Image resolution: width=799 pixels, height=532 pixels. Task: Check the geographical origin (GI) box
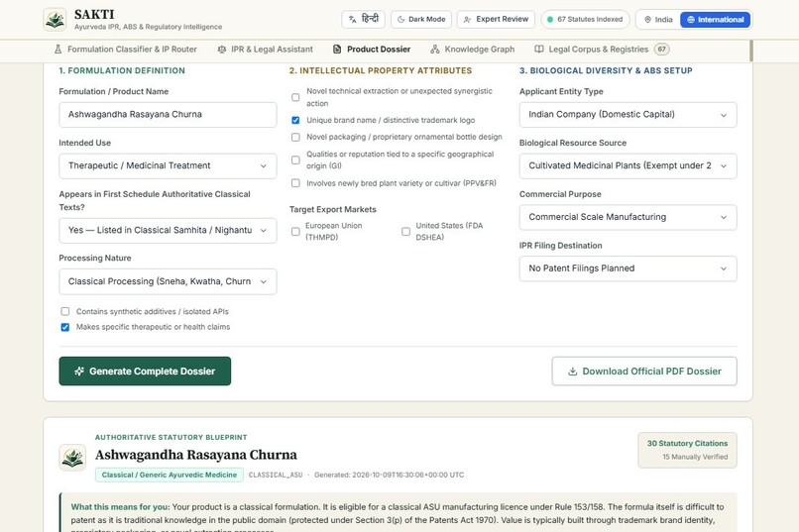(295, 160)
